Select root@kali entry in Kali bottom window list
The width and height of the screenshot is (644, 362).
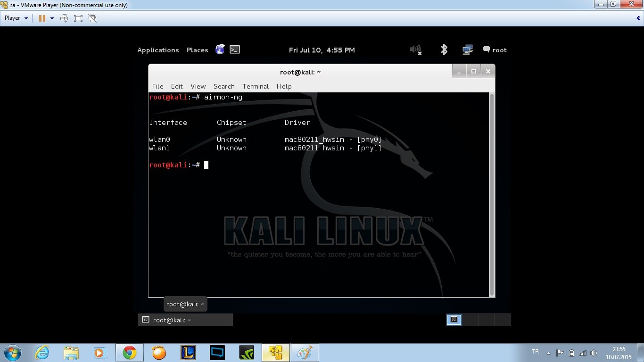(x=185, y=320)
